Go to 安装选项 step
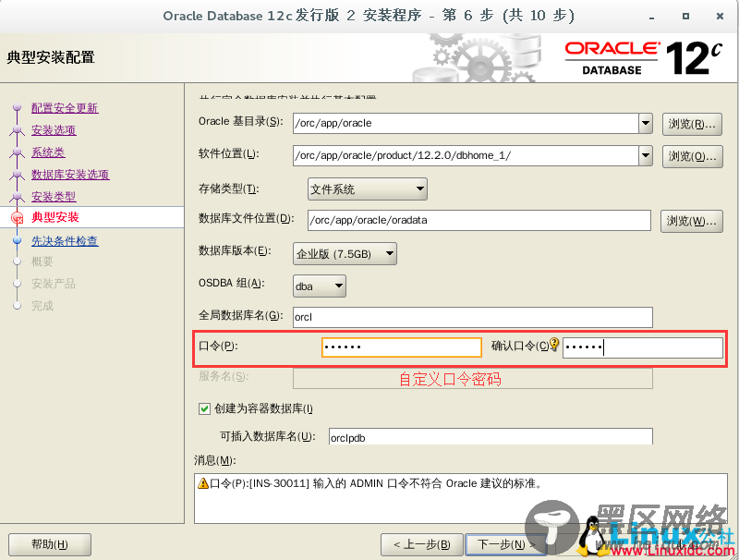The height and width of the screenshot is (560, 739). (x=54, y=130)
